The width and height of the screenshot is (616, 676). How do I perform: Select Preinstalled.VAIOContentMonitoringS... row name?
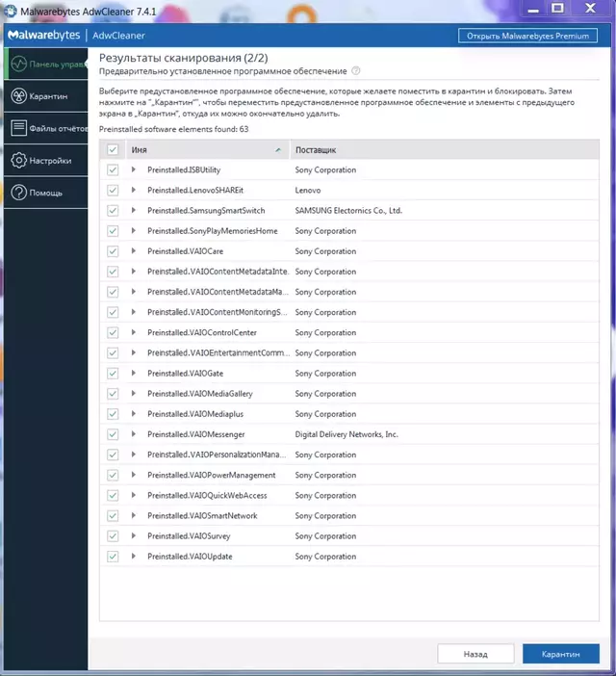click(x=218, y=312)
